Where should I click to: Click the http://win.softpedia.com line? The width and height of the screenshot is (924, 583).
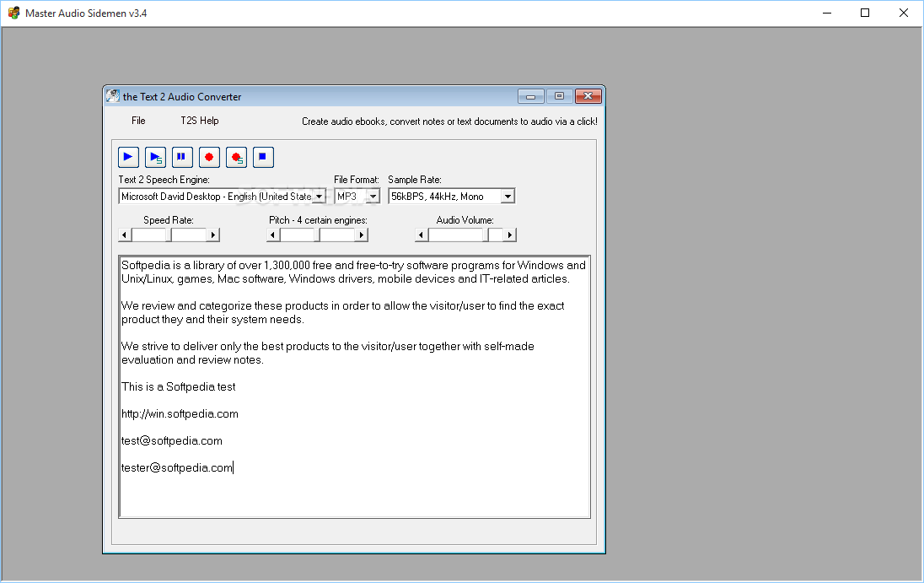180,413
